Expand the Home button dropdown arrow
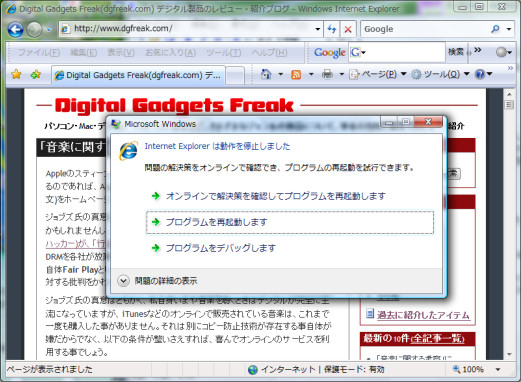 pos(281,74)
